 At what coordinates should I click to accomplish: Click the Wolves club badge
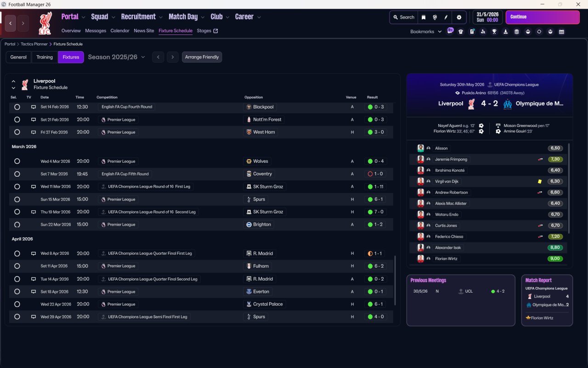pyautogui.click(x=249, y=161)
